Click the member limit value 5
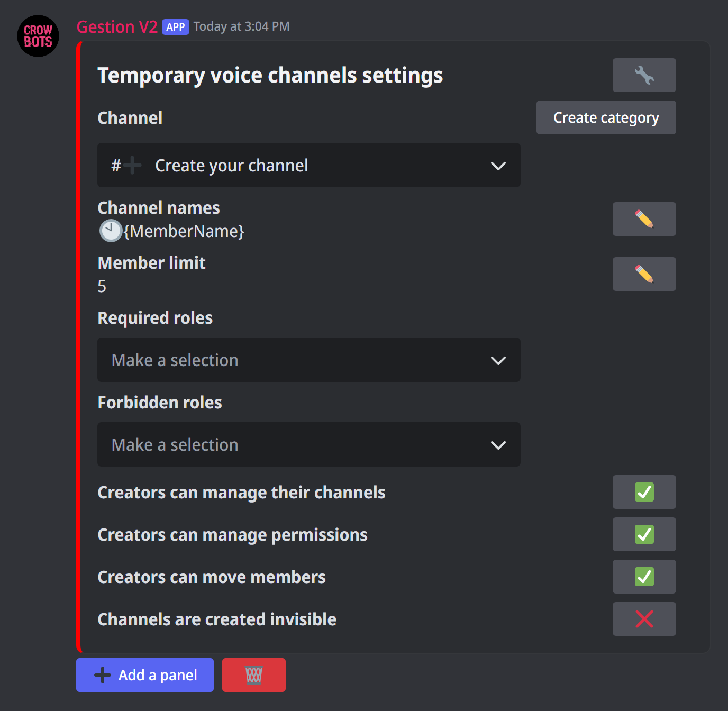Viewport: 728px width, 711px height. pos(102,286)
